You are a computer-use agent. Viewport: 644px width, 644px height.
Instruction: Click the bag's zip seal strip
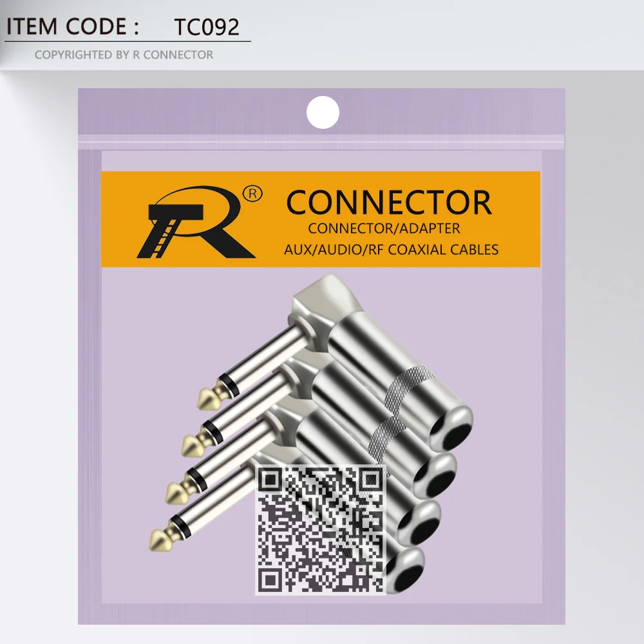tap(321, 142)
